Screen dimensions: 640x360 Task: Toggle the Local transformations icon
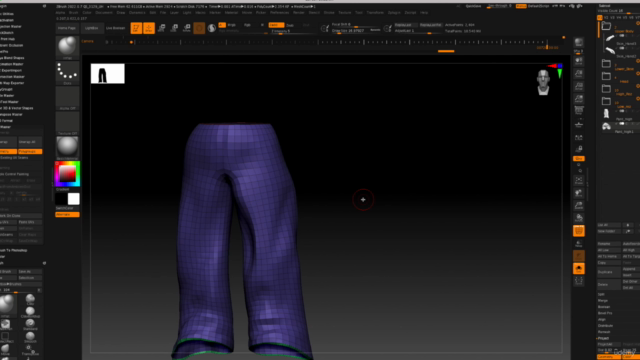pos(579,138)
